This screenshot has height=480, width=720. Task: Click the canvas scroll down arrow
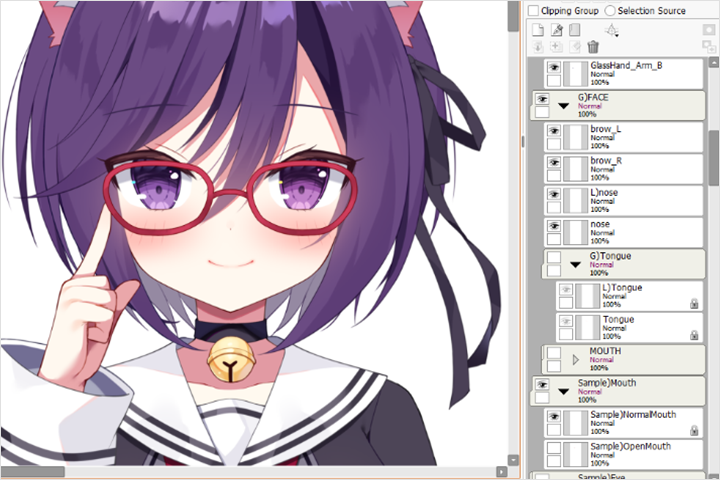(x=513, y=460)
